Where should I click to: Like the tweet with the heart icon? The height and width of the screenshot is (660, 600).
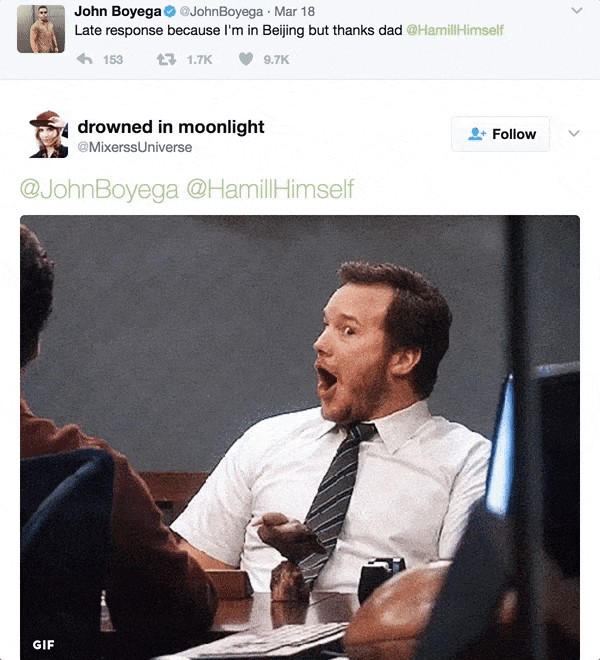coord(246,59)
